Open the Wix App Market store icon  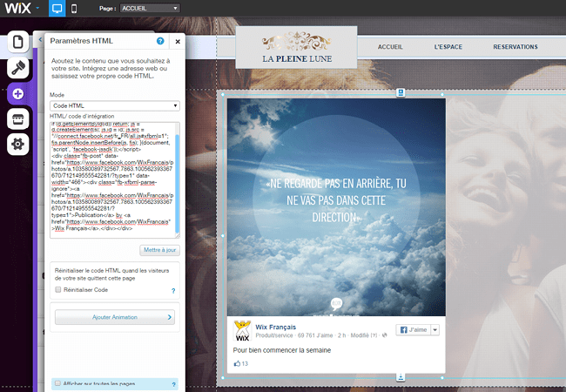click(18, 119)
